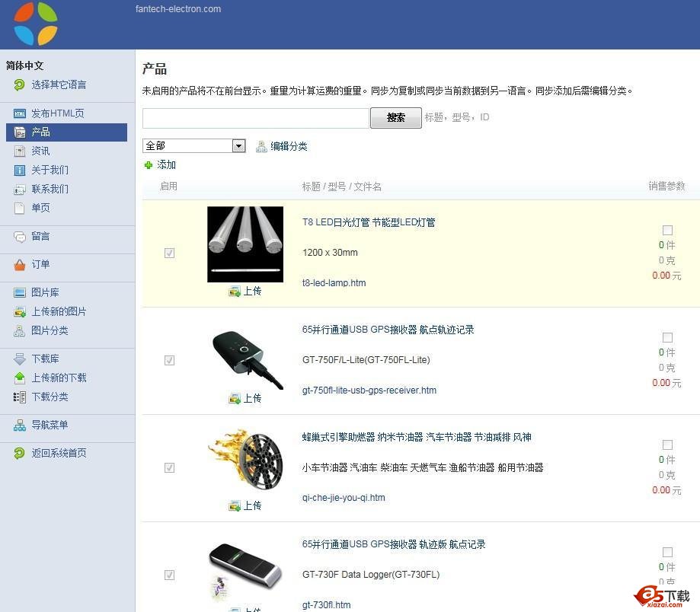Click upload icon under fuel saver image
This screenshot has height=612, width=700.
235,506
